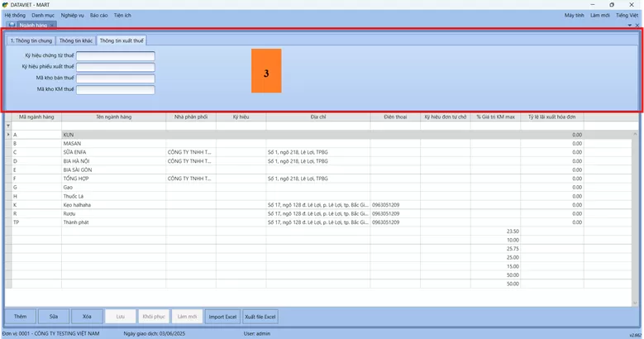Click the grid filter funnel icon
644x339 pixels.
tap(8, 126)
